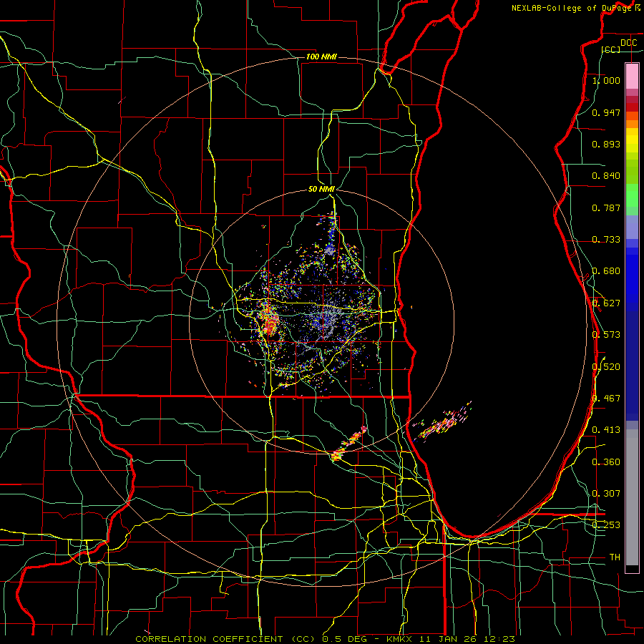Click the 50 NMI range ring label
Screen dimensions: 644x644
321,190
